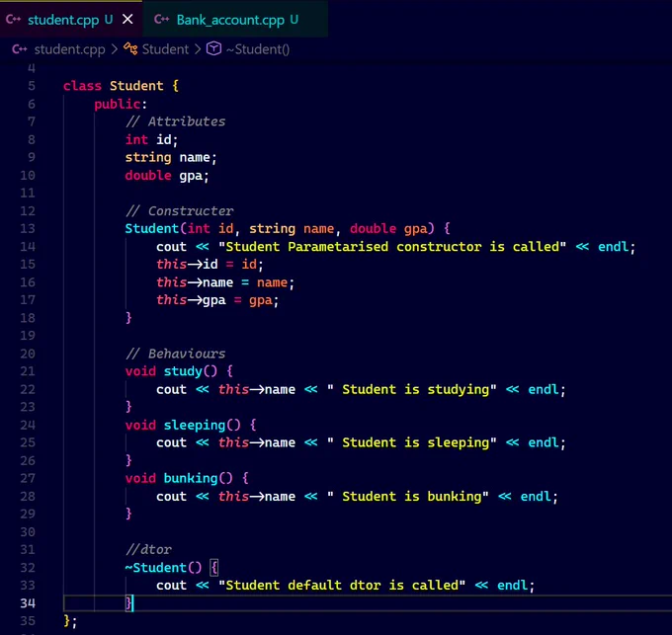Screen dimensions: 672x635
Task: Click the bunking() function name
Action: [191, 478]
